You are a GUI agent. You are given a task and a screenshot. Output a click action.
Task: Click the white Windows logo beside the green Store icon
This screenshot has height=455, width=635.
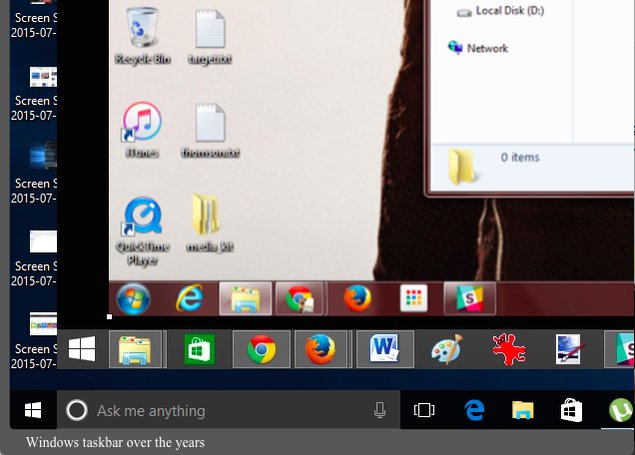[x=82, y=349]
